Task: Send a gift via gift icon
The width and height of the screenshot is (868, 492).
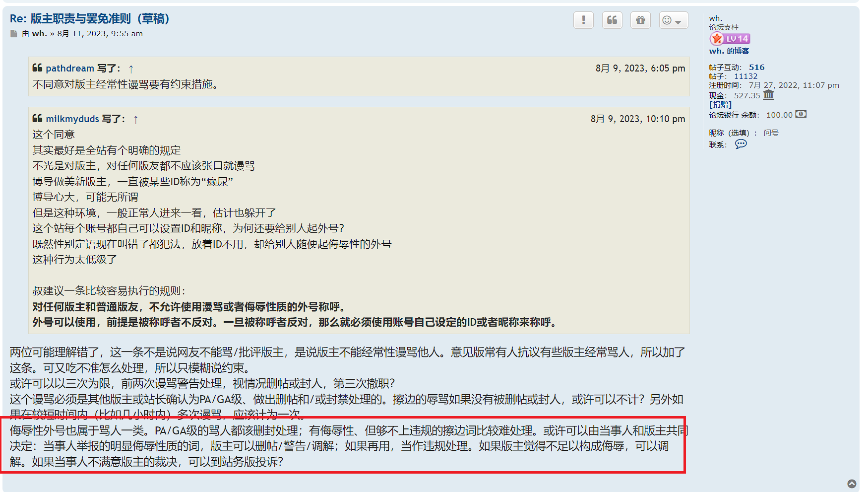Action: tap(640, 20)
